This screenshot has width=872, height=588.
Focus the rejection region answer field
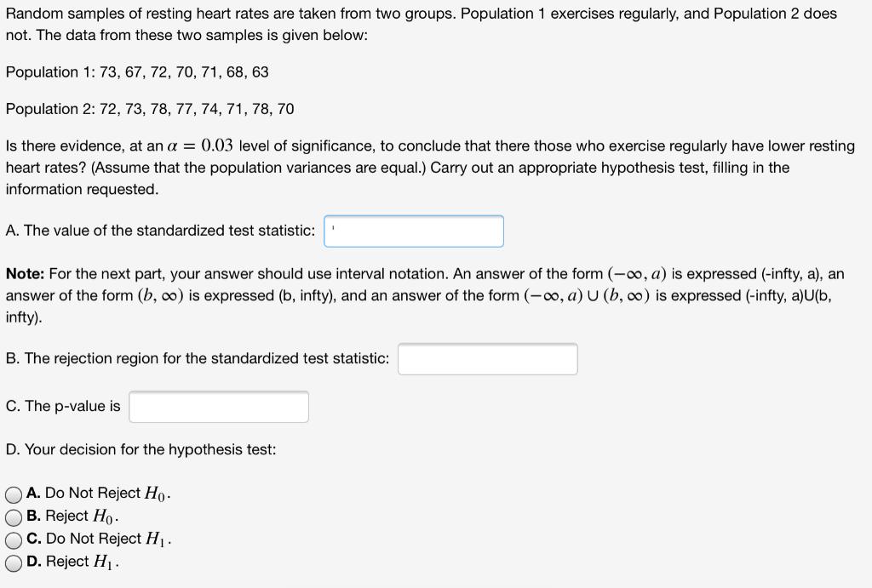click(487, 358)
